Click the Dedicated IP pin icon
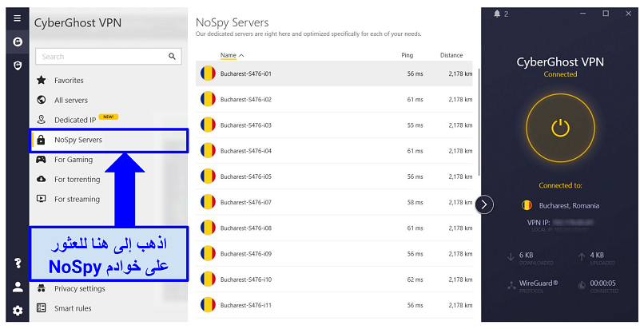Image resolution: width=644 pixels, height=329 pixels. 41,119
